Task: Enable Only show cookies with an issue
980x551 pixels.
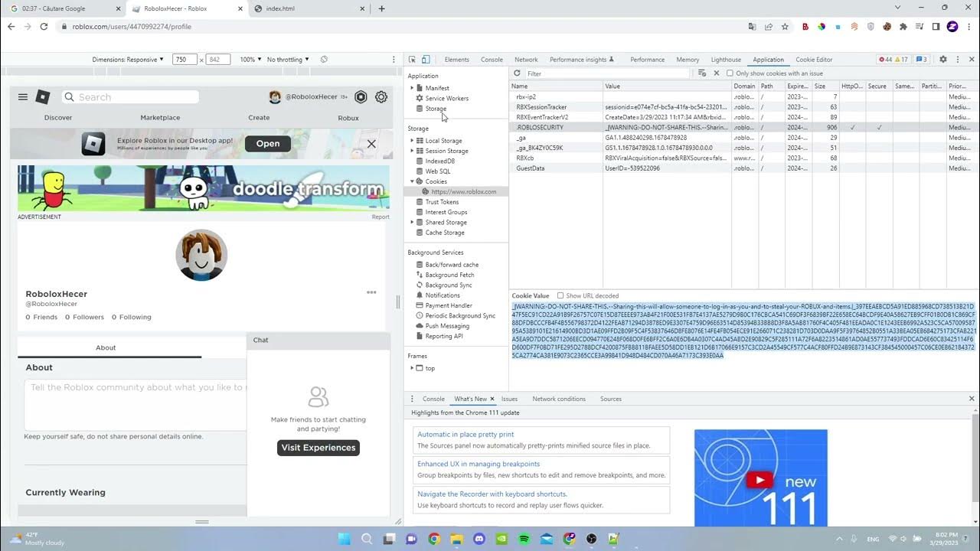Action: (x=730, y=73)
